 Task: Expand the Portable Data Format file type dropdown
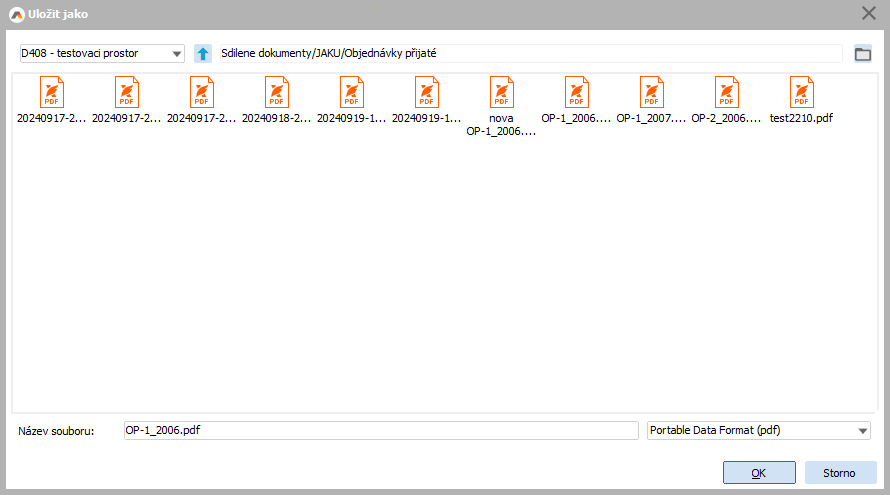[x=757, y=430]
